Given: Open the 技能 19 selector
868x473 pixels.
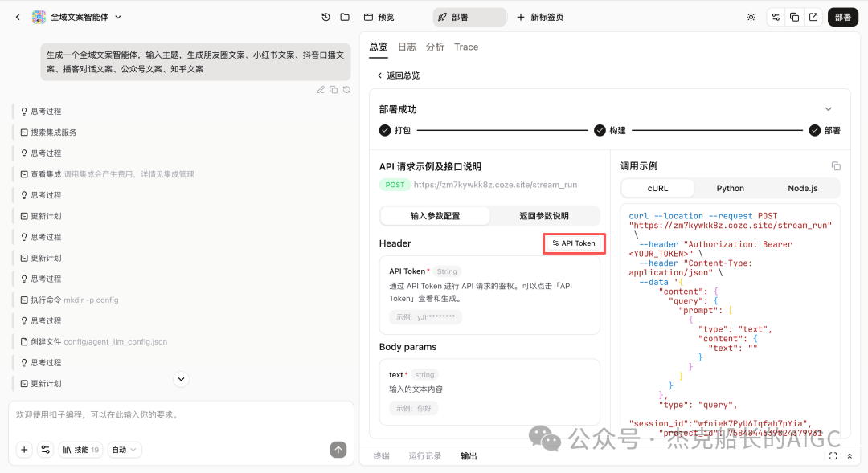Looking at the screenshot, I should coord(81,450).
